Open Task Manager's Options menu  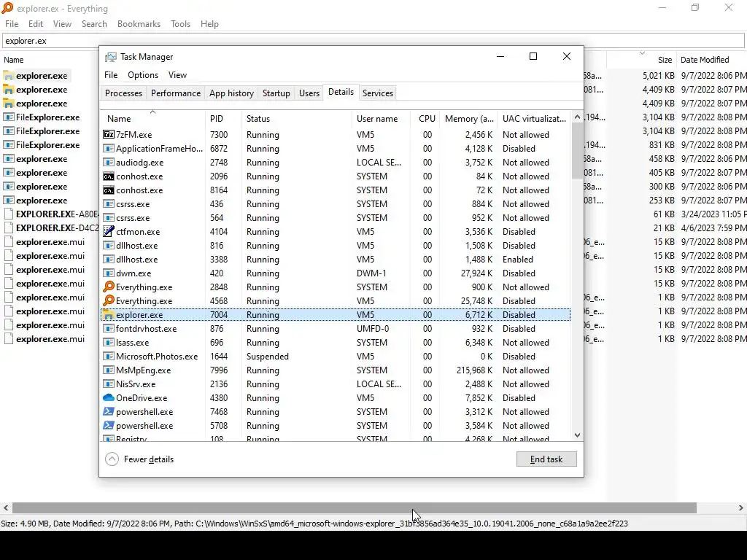click(143, 75)
